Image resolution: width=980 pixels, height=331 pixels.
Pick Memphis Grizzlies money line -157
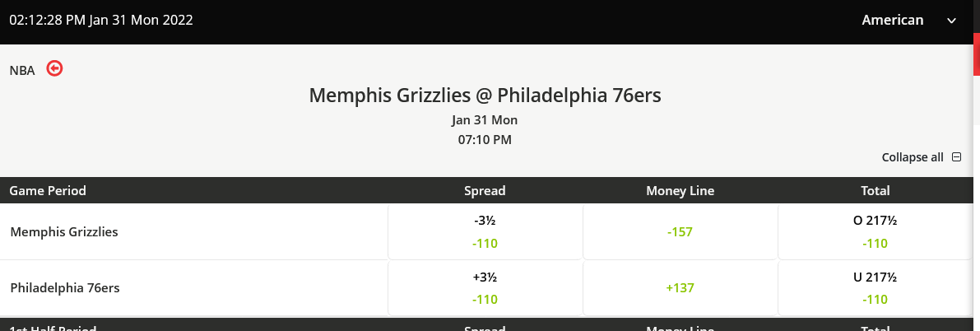pyautogui.click(x=680, y=232)
